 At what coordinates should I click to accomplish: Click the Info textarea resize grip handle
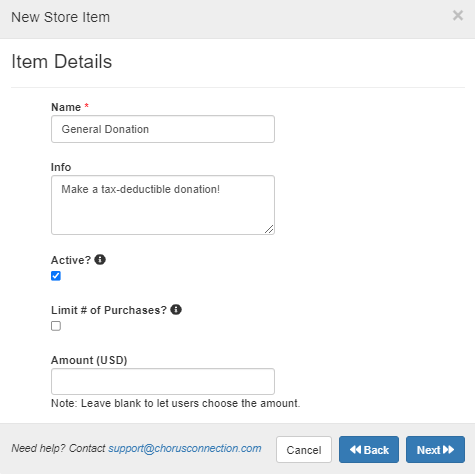click(269, 229)
